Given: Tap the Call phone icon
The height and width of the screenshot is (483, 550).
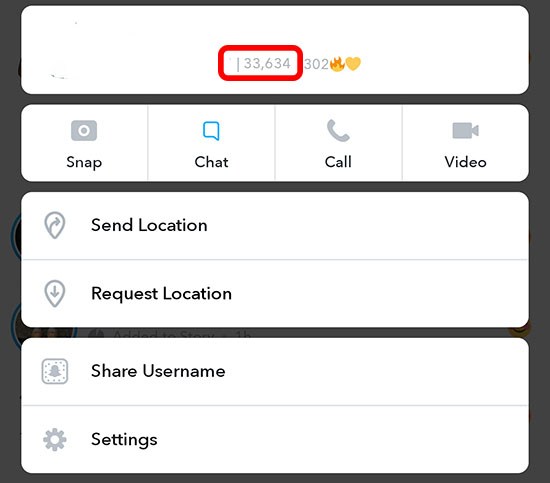Looking at the screenshot, I should [338, 130].
